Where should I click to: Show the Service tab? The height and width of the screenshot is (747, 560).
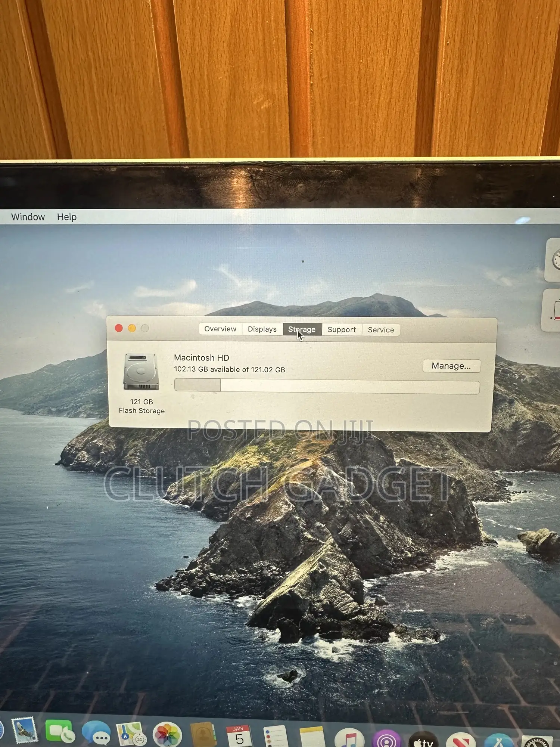point(381,330)
